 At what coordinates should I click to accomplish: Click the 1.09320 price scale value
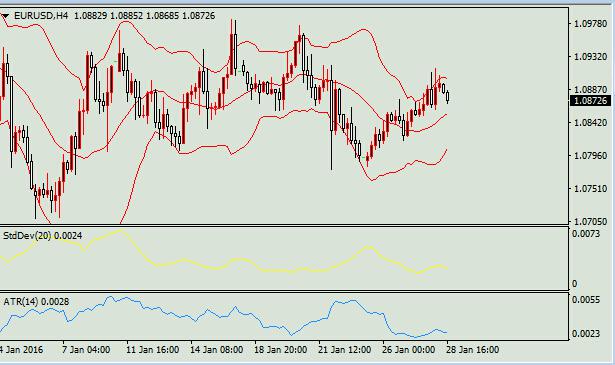[x=590, y=57]
